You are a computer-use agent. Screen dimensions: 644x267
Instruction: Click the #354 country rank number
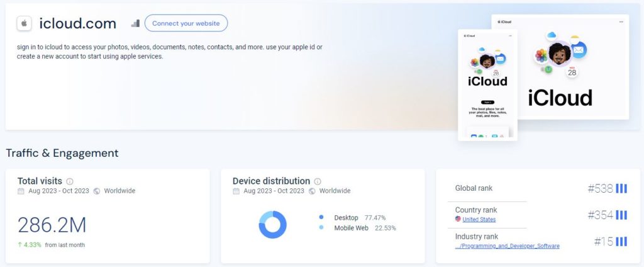point(600,215)
